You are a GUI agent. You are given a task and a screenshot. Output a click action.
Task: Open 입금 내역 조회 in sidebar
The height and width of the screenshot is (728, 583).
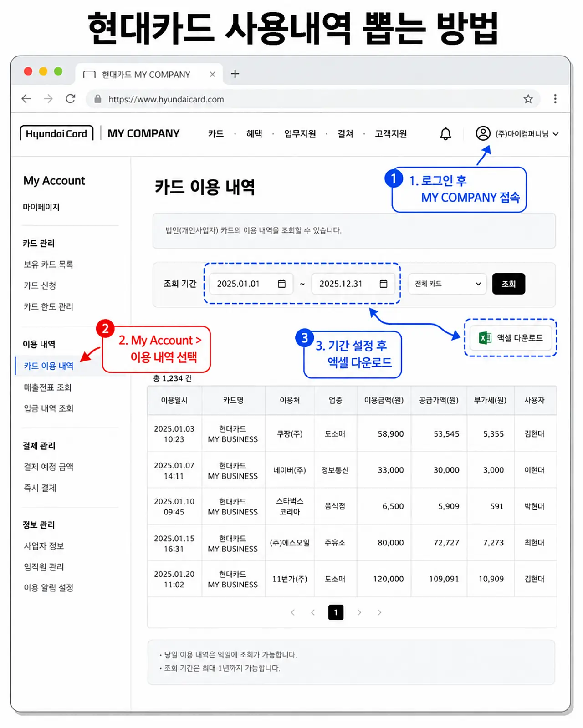pos(48,408)
